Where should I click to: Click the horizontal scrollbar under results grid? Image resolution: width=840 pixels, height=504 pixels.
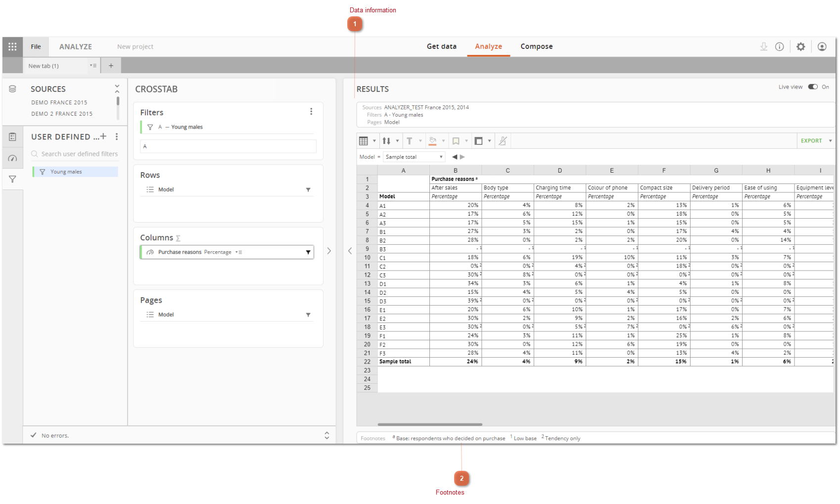(430, 424)
